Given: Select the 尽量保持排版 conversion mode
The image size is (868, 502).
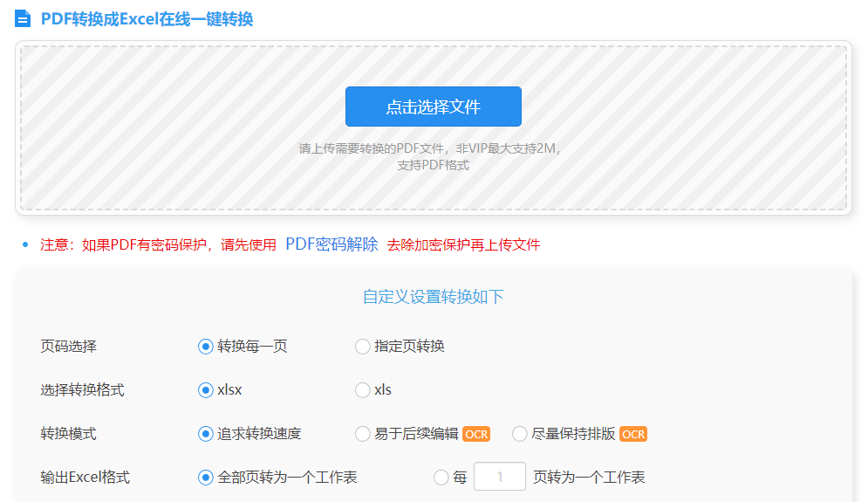Looking at the screenshot, I should coord(520,434).
